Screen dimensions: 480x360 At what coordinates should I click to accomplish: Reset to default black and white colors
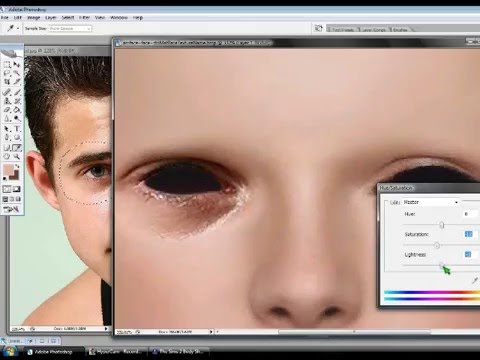pos(5,179)
